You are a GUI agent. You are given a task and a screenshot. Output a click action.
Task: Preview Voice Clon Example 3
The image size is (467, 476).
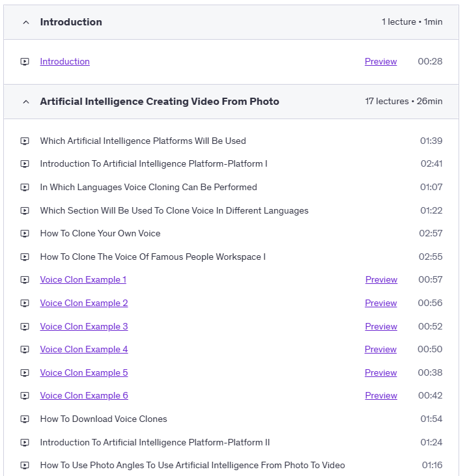click(x=381, y=326)
